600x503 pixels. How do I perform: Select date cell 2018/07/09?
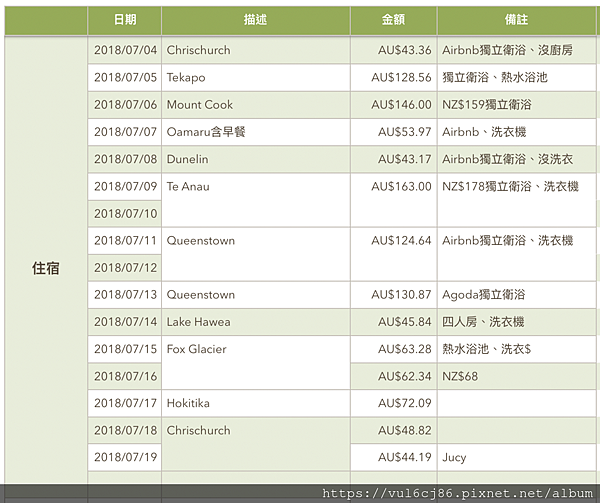tap(124, 187)
